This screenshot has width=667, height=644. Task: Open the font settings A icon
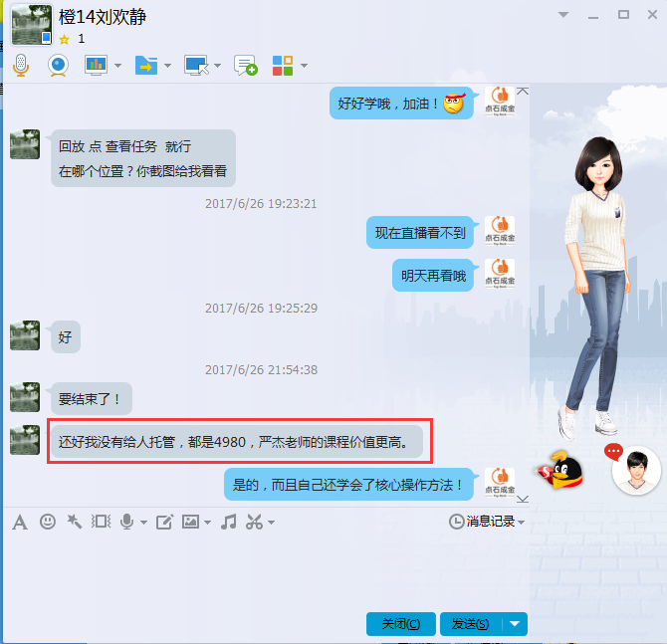point(20,522)
